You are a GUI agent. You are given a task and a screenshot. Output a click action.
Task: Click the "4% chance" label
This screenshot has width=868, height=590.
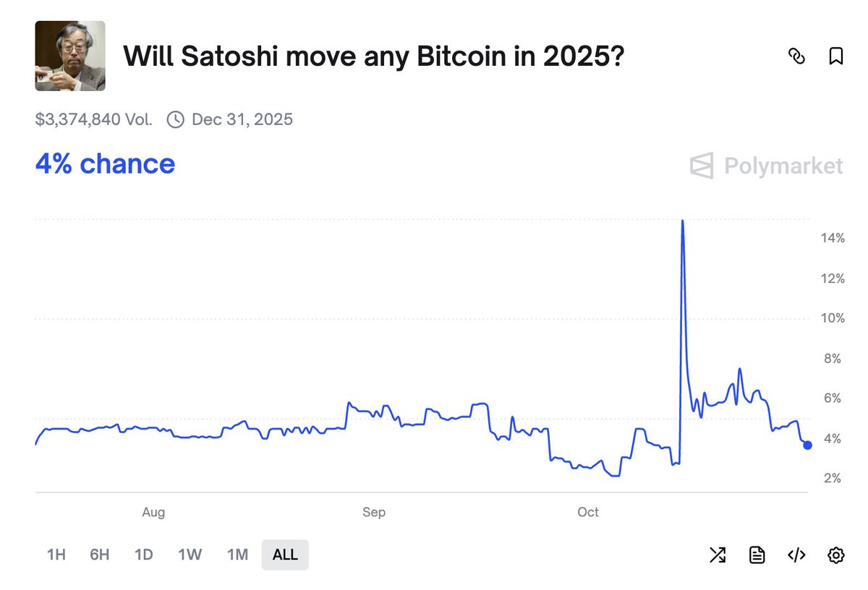[105, 164]
